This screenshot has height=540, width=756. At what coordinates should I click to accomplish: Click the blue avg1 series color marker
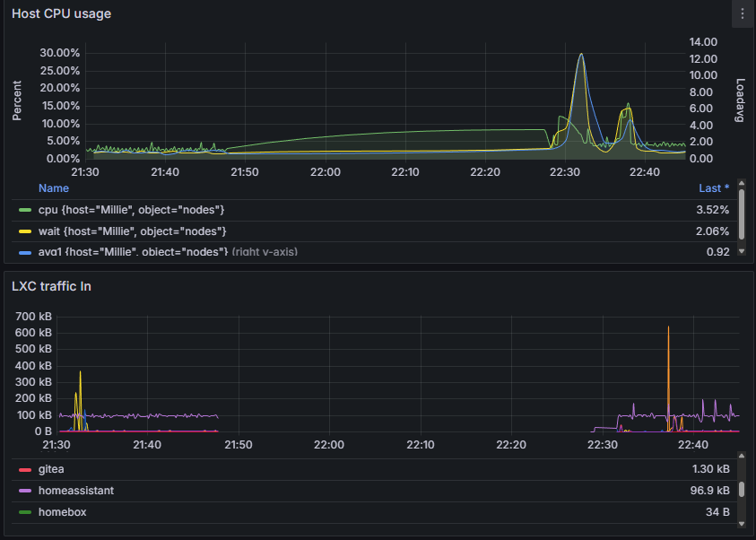[x=25, y=252]
